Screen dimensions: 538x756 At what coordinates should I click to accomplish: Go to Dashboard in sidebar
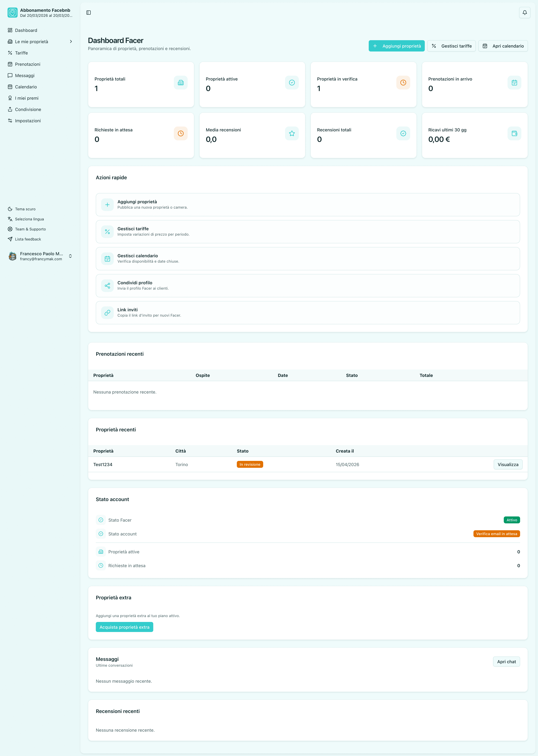coord(40,30)
